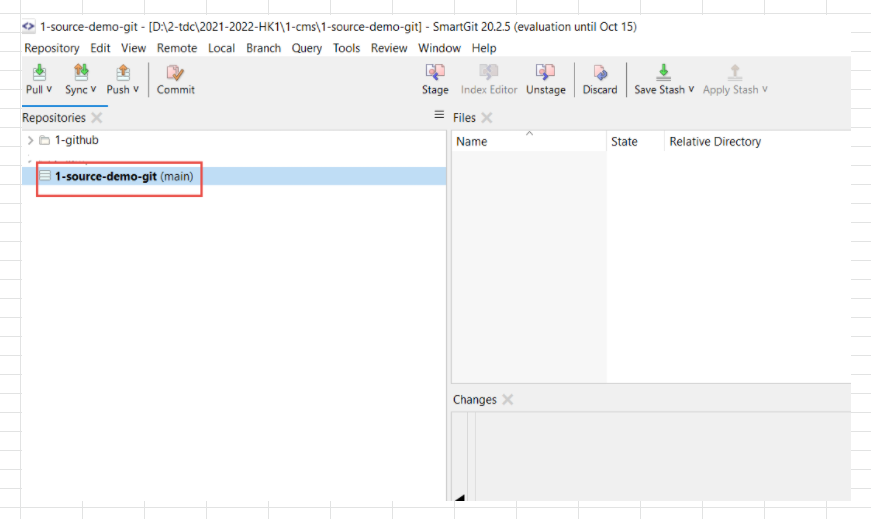Viewport: 871px width, 519px height.
Task: Sort files by Name column
Action: 472,142
